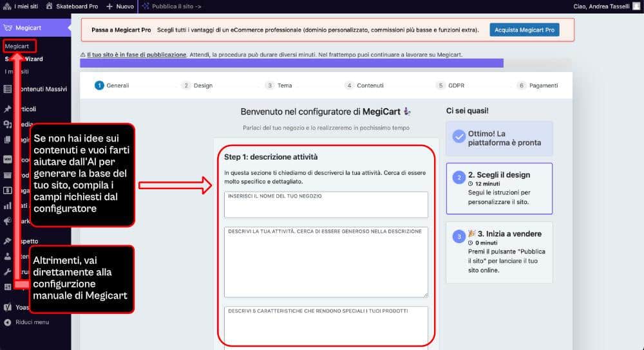
Task: Go to wizard step 2 Design
Action: pos(197,86)
